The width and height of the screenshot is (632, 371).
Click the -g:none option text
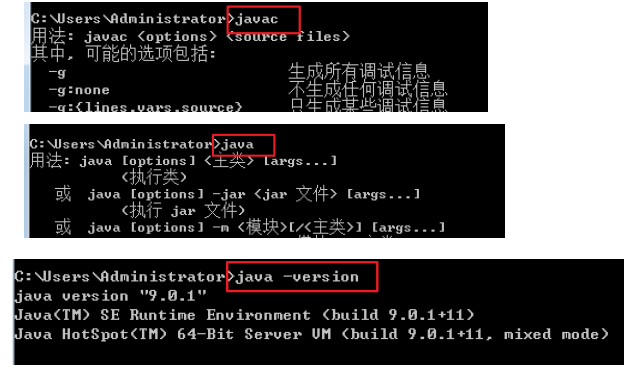coord(79,90)
